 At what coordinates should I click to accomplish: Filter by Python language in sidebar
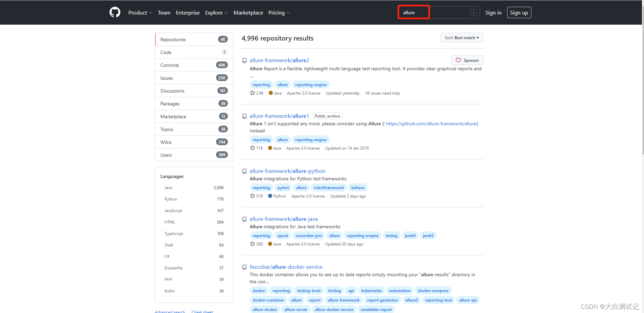194,199
